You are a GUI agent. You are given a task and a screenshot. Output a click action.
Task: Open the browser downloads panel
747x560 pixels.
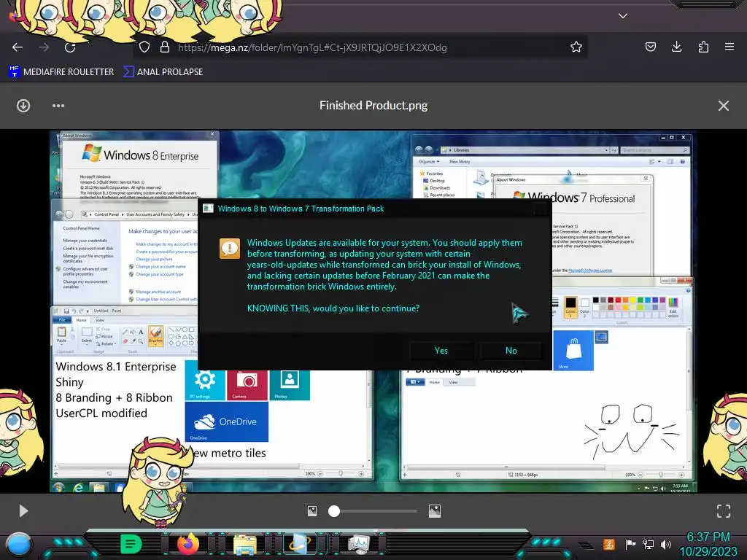click(676, 47)
